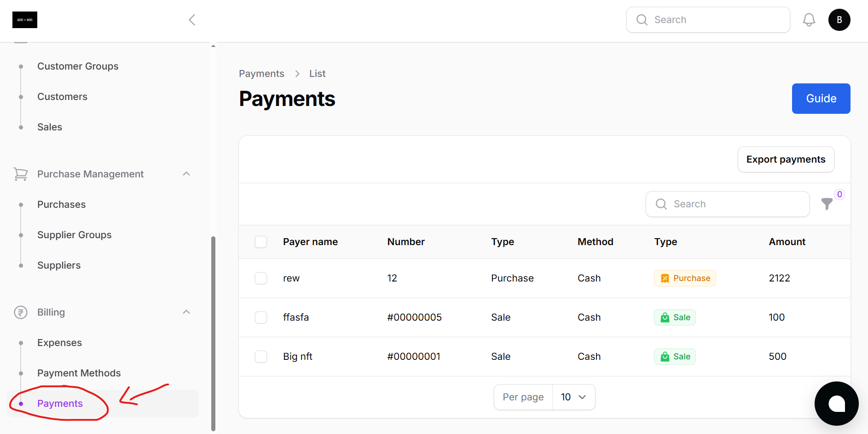Collapse the Purchase Management section

186,174
